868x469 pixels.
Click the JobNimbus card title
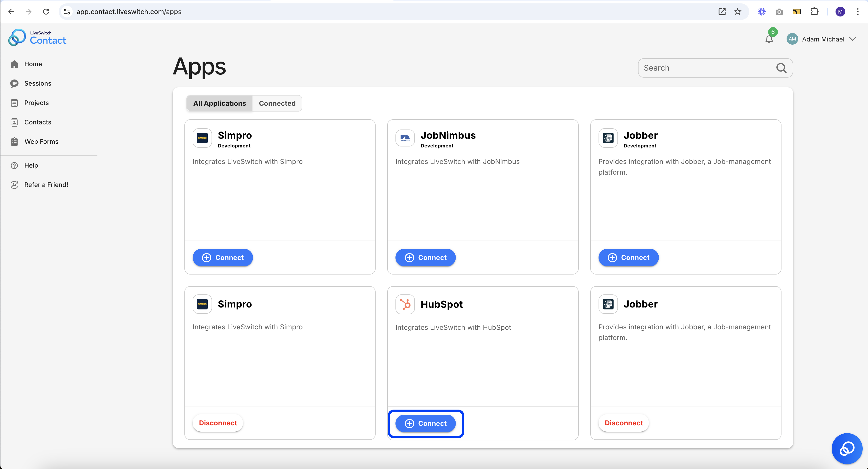(448, 135)
